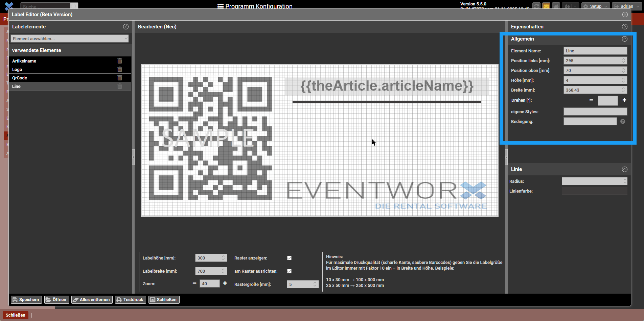644x321 pixels.
Task: Zoom in using the Zoom plus icon
Action: (x=225, y=283)
